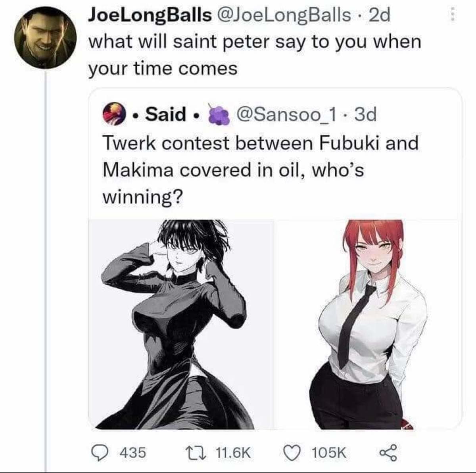Open the JoeLongBalls display name link
The width and height of the screenshot is (476, 473).
click(150, 16)
